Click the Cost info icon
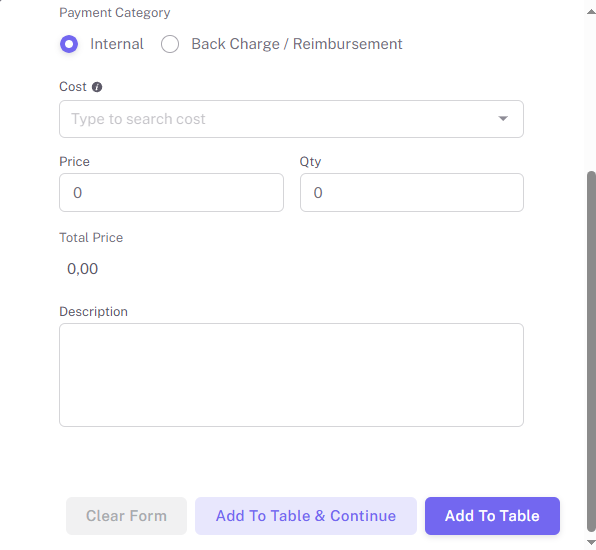 click(x=97, y=87)
